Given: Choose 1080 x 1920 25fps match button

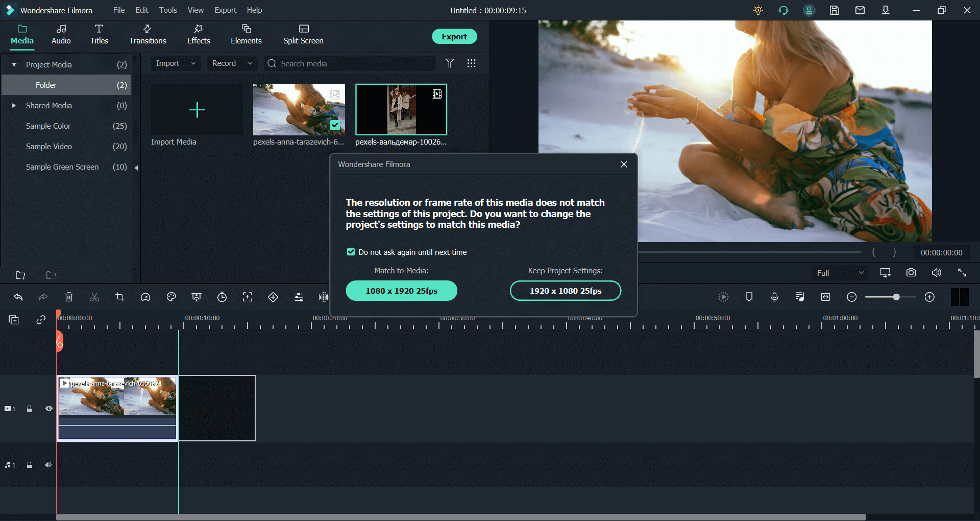Looking at the screenshot, I should coord(402,291).
